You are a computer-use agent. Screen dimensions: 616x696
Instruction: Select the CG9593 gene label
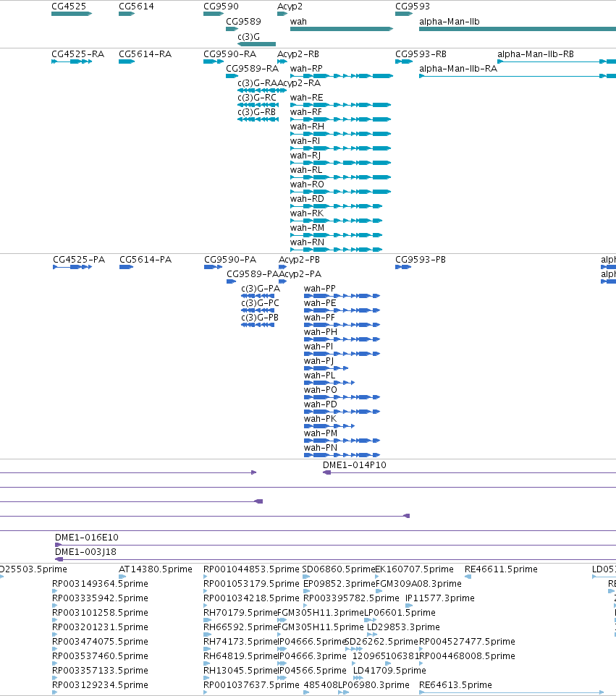click(413, 7)
